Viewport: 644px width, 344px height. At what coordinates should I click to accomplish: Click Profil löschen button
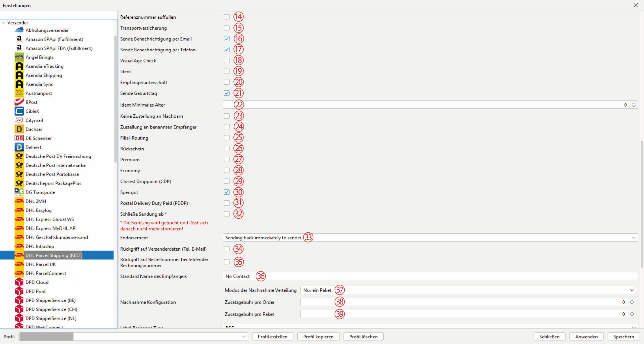click(x=364, y=337)
